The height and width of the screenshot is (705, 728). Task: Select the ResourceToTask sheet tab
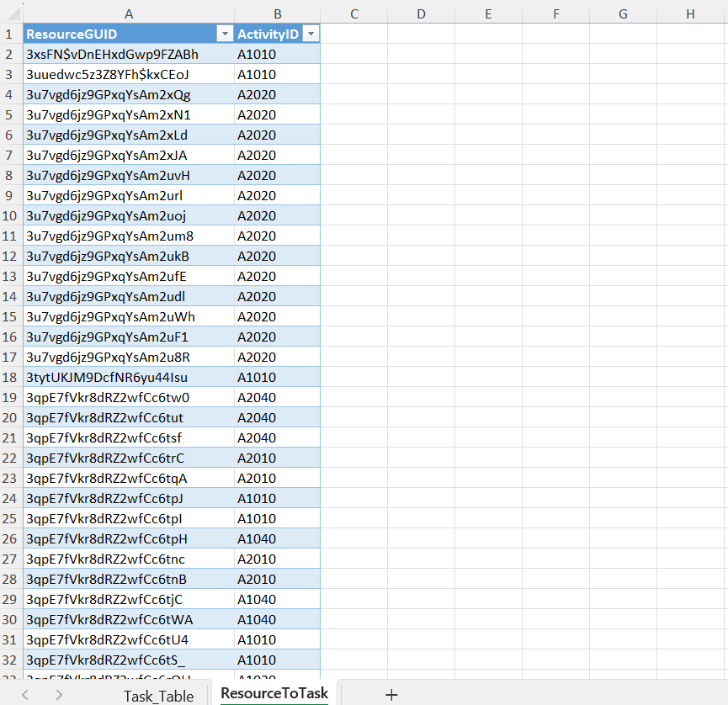pyautogui.click(x=274, y=693)
